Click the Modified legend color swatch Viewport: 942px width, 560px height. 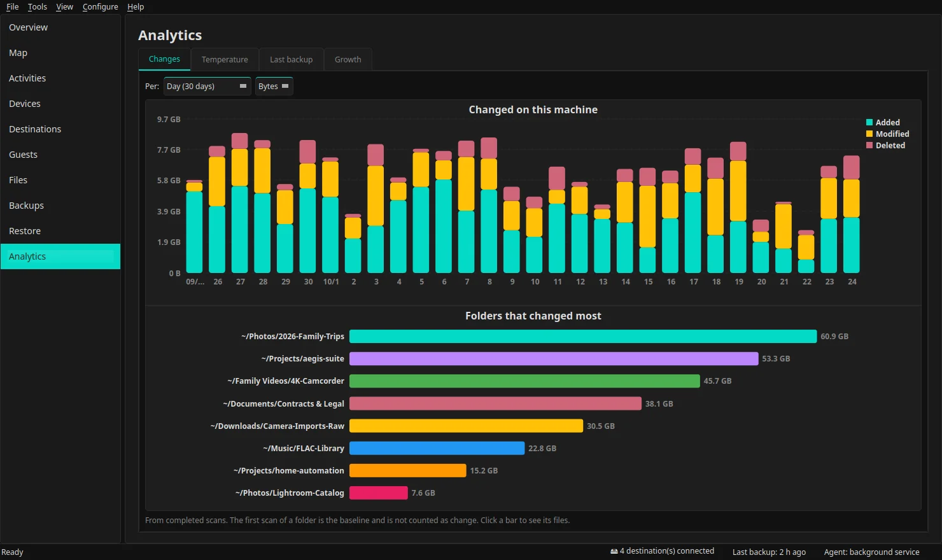pos(869,134)
